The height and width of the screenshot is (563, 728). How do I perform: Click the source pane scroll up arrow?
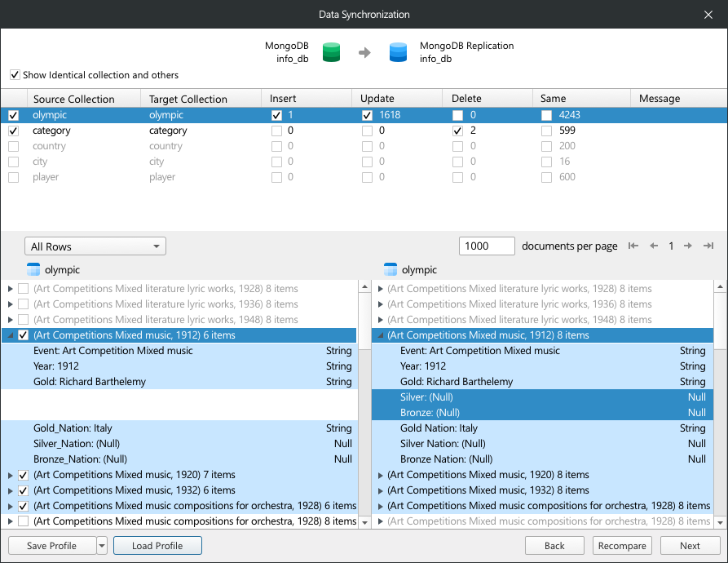pyautogui.click(x=365, y=286)
